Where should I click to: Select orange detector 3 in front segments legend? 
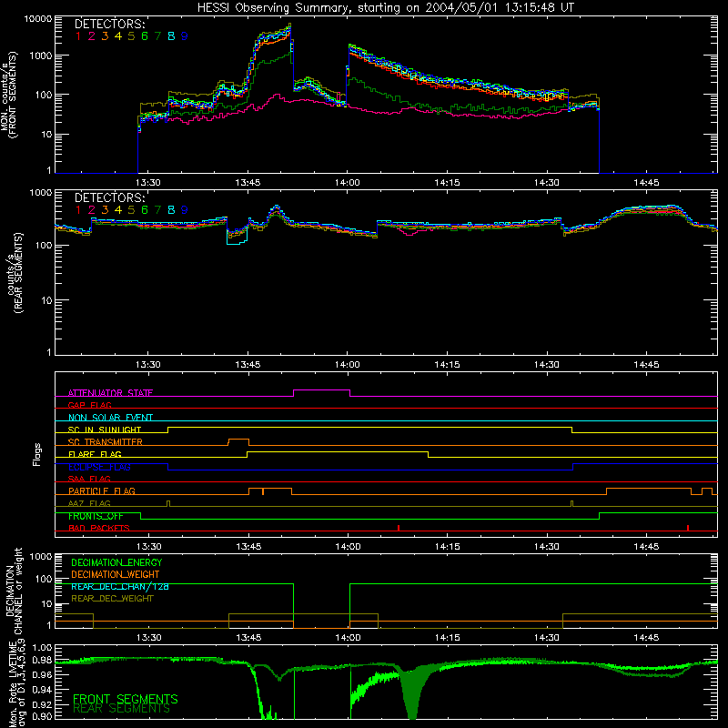tap(105, 36)
